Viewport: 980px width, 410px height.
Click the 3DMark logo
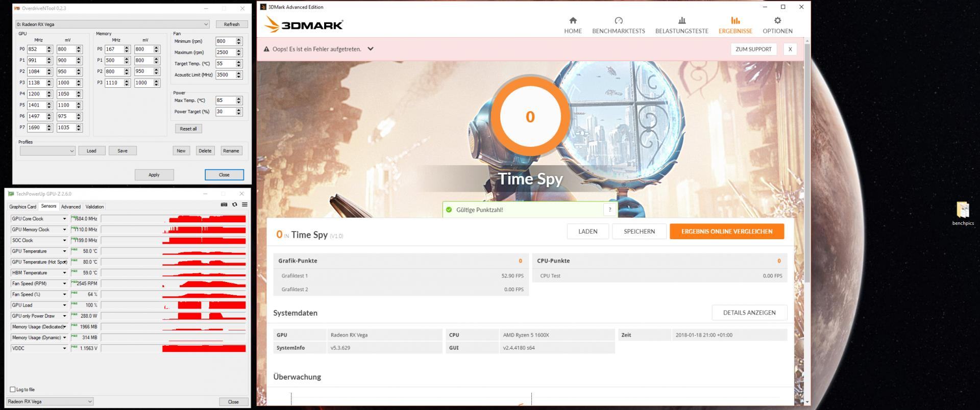tap(304, 24)
